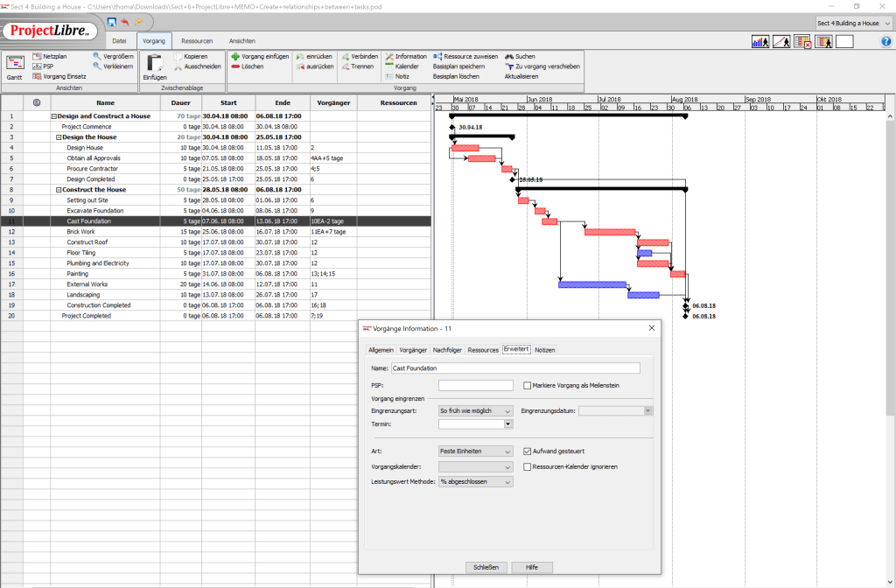Screen dimensions: 896x588
Task: Click the Vergrößern zoom-in icon
Action: tap(97, 56)
